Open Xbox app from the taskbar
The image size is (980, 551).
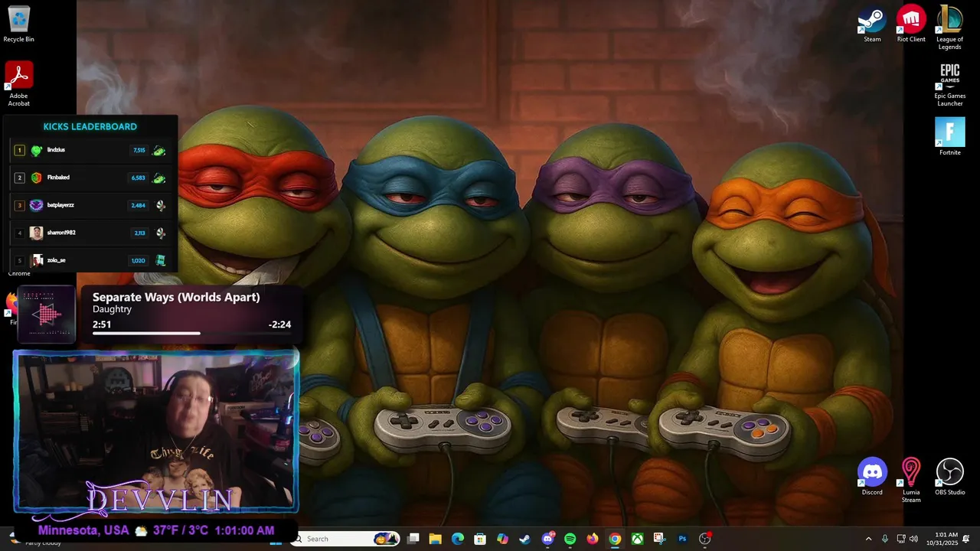[x=637, y=539]
